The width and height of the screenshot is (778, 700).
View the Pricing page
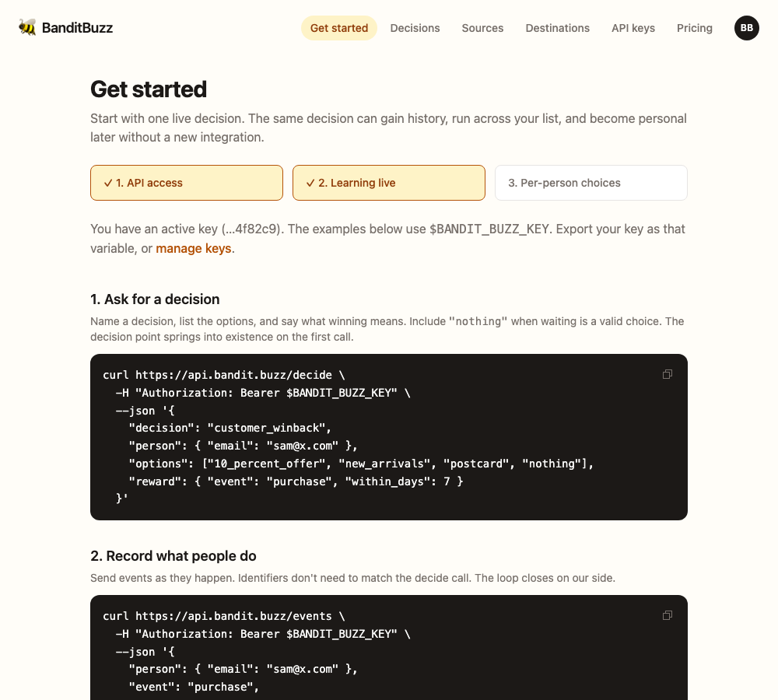coord(694,28)
